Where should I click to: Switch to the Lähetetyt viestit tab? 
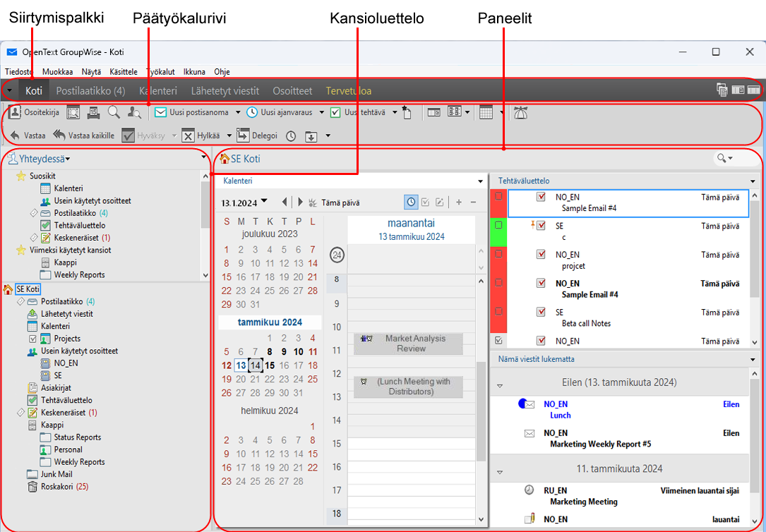(225, 91)
